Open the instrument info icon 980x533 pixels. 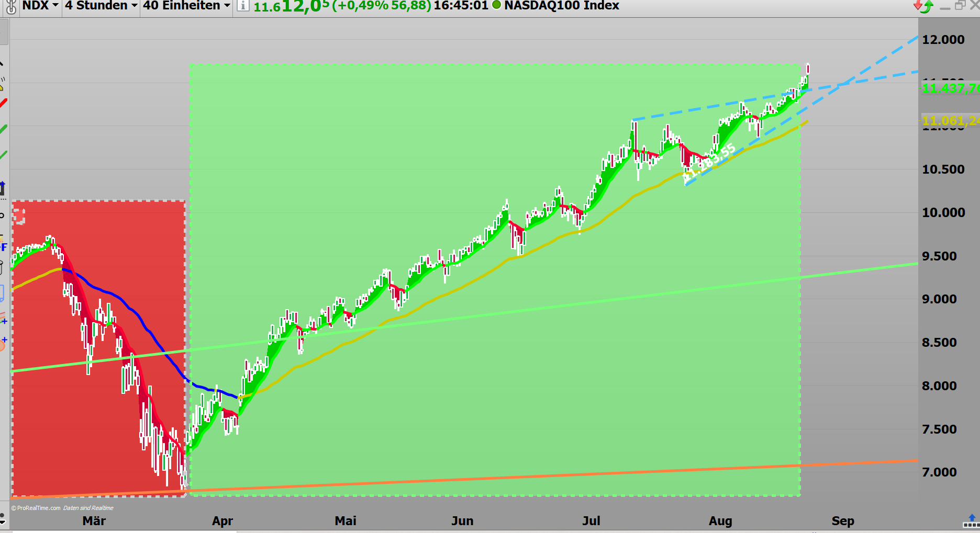[x=242, y=6]
